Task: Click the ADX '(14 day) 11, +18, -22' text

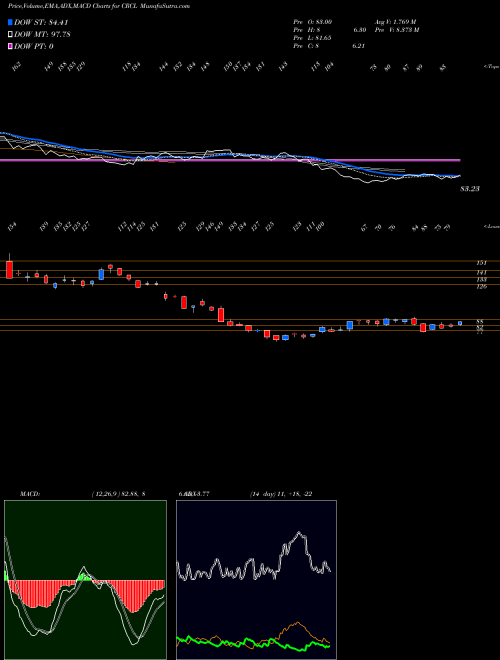Action: (281, 494)
